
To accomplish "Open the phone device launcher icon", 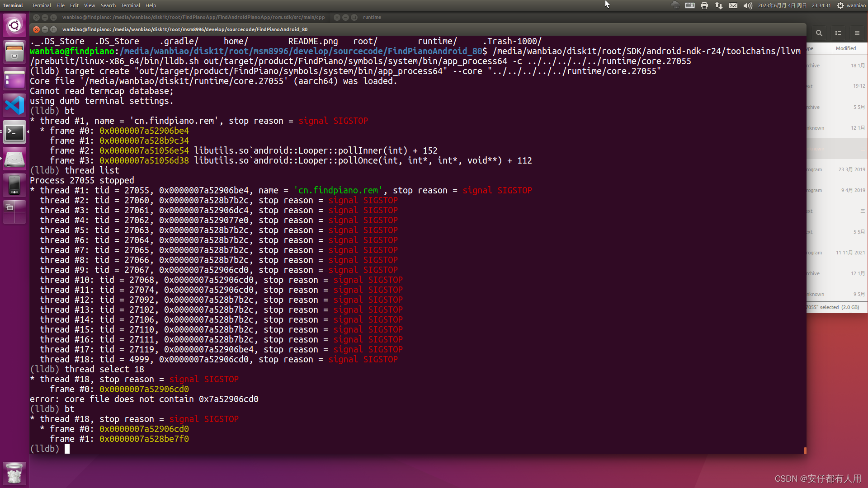I will click(14, 185).
